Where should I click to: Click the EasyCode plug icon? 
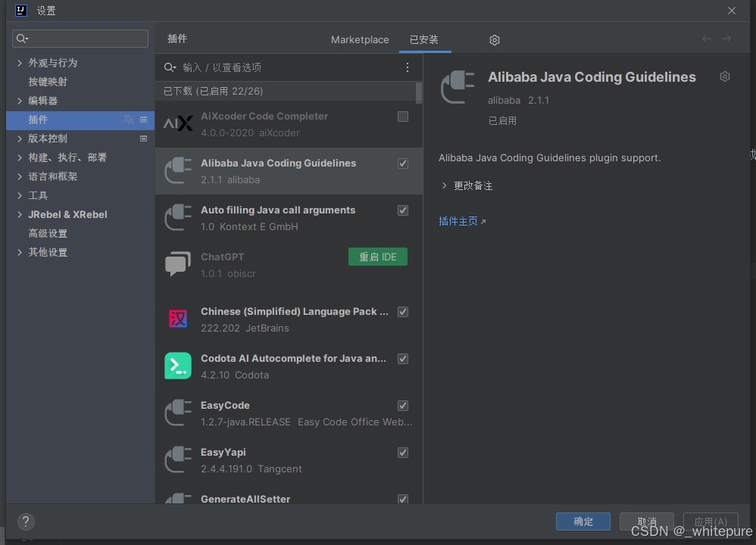(178, 413)
